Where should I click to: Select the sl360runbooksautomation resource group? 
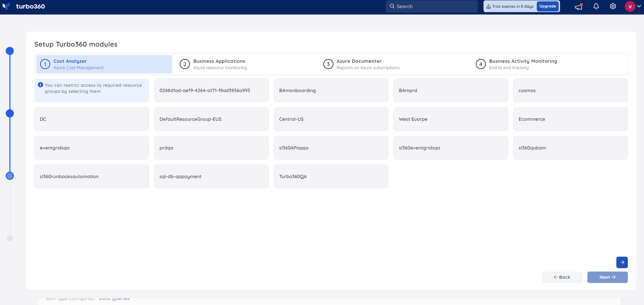coord(92,176)
